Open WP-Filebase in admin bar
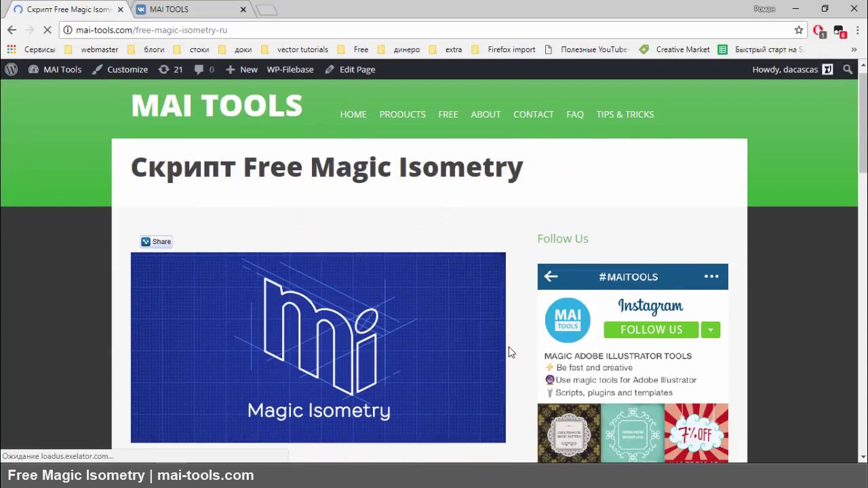868x488 pixels. coord(290,69)
